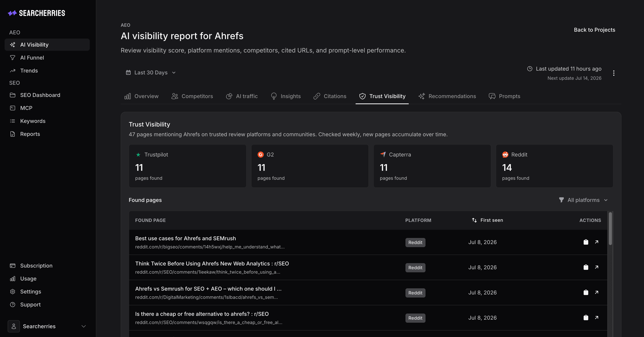Open Reports in the sidebar
Image resolution: width=644 pixels, height=337 pixels.
[x=47, y=134]
